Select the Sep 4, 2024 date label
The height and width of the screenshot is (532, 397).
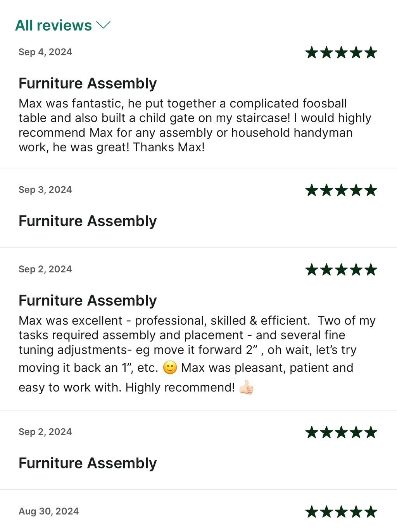45,52
